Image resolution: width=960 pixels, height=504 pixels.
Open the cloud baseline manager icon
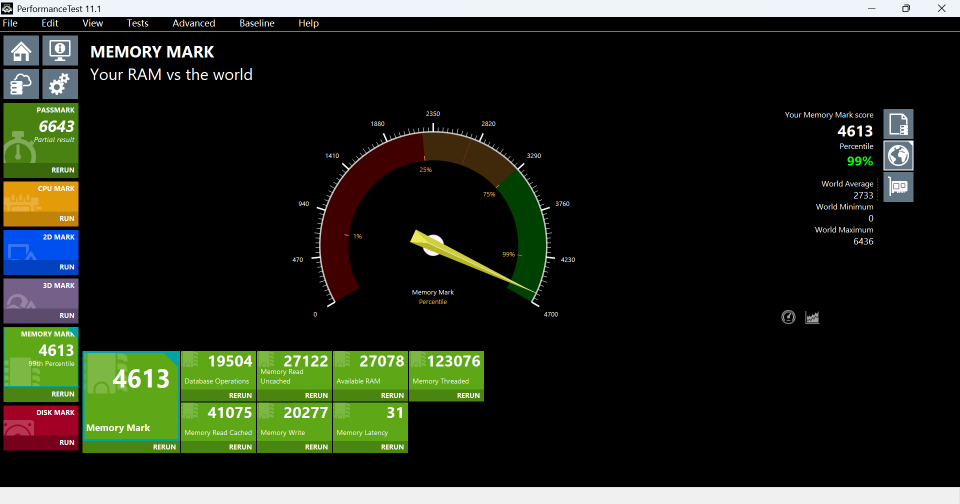pyautogui.click(x=21, y=84)
